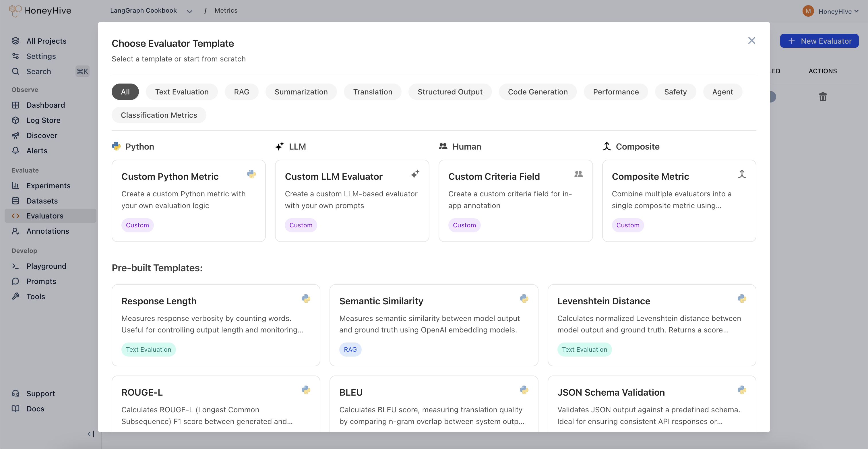
Task: Click the Search field in sidebar
Action: (x=39, y=71)
